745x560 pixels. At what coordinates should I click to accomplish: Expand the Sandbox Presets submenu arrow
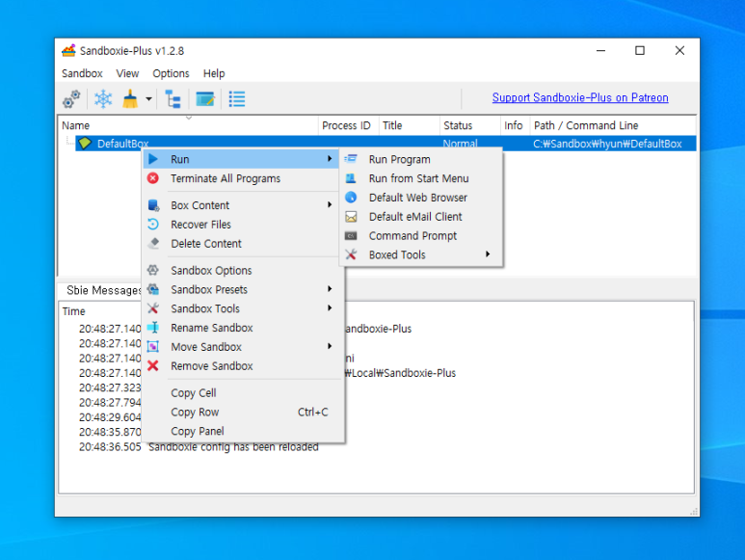click(x=330, y=289)
